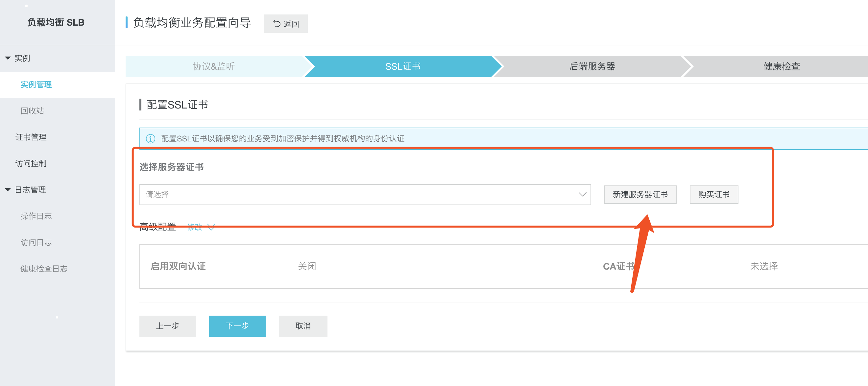Open 回收站 in the sidebar
The width and height of the screenshot is (868, 386).
point(32,111)
